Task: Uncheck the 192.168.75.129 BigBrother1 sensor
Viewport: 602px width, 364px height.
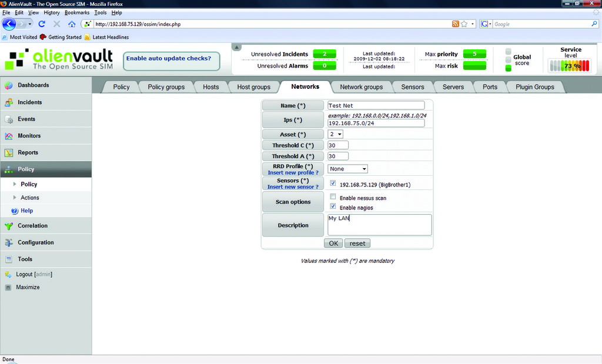Action: pos(333,183)
